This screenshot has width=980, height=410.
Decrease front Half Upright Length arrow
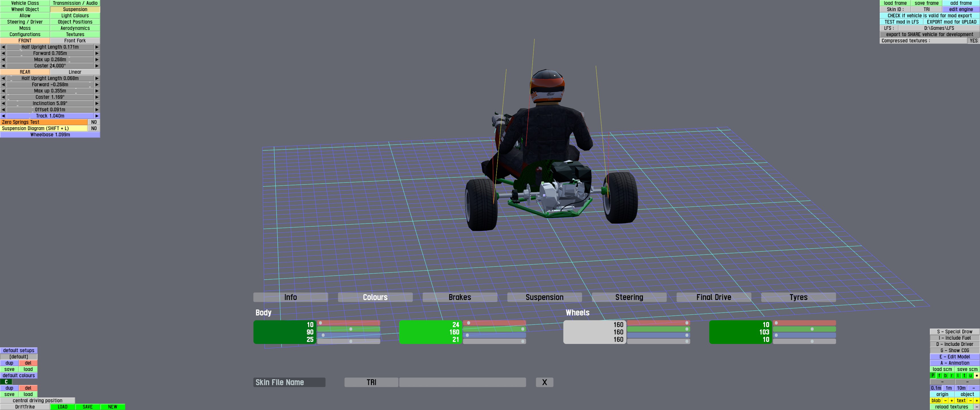click(3, 47)
